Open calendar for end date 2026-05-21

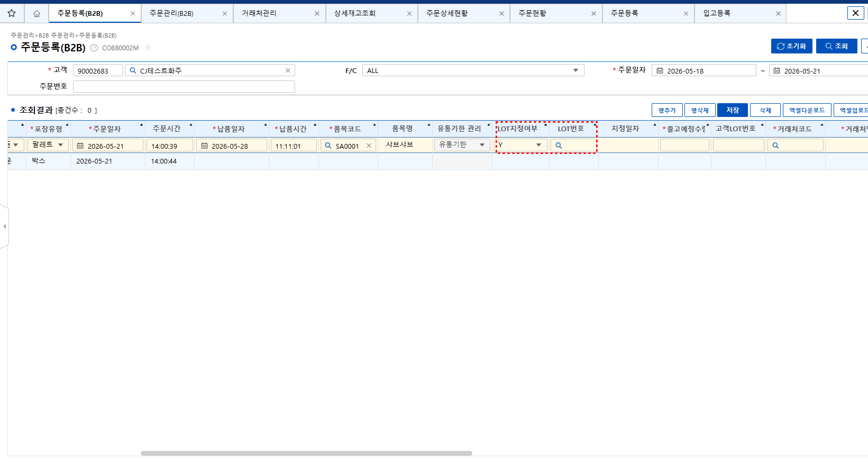point(776,70)
